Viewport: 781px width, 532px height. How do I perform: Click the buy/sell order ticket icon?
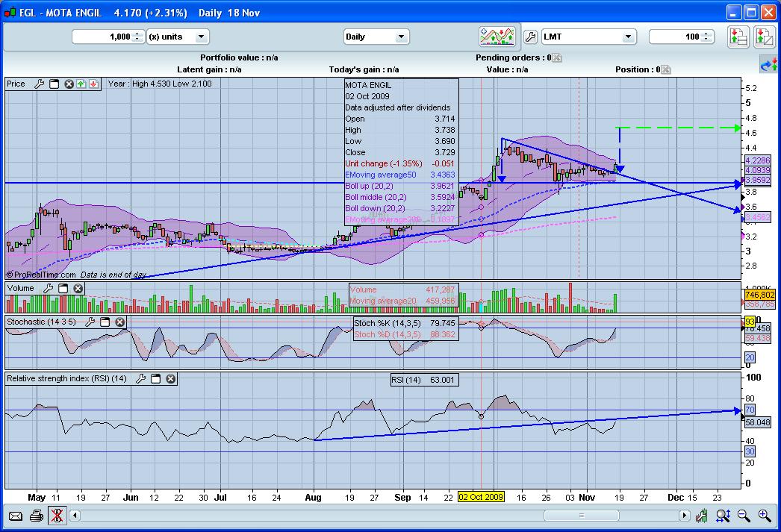[764, 37]
